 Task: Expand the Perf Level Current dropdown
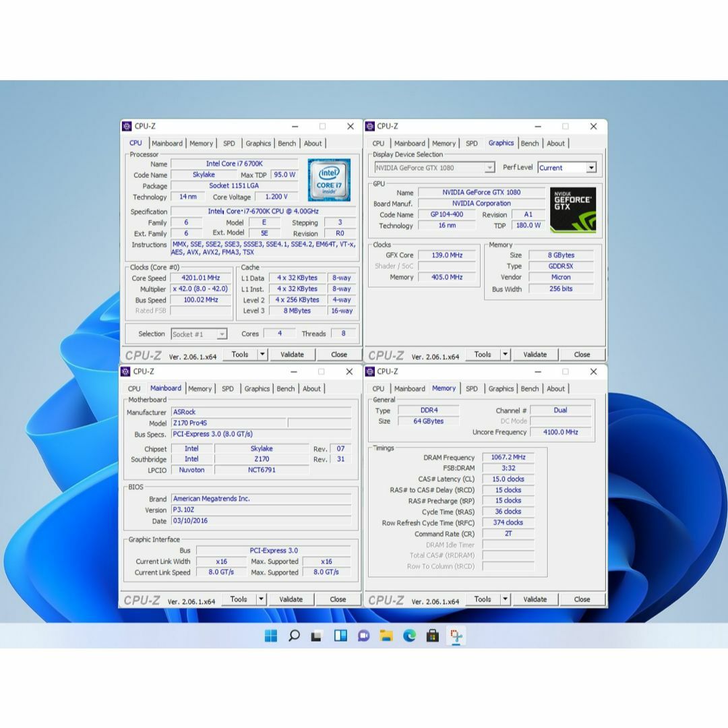coord(591,168)
